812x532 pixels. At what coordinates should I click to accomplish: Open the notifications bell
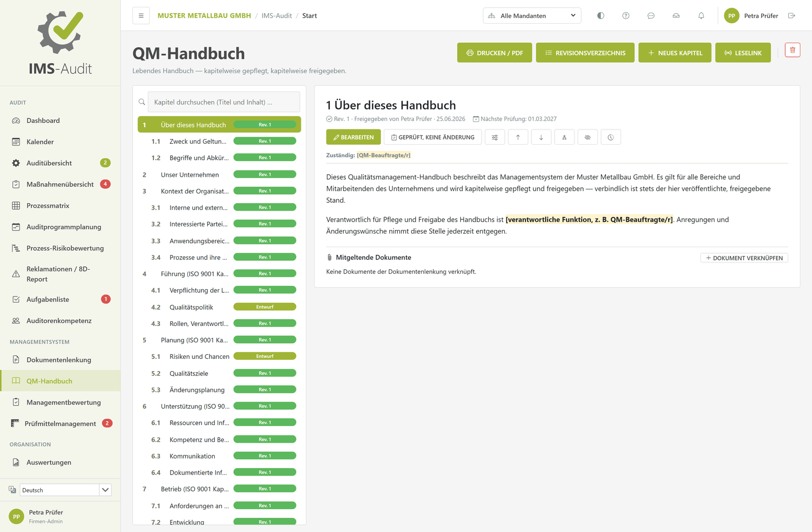(701, 16)
